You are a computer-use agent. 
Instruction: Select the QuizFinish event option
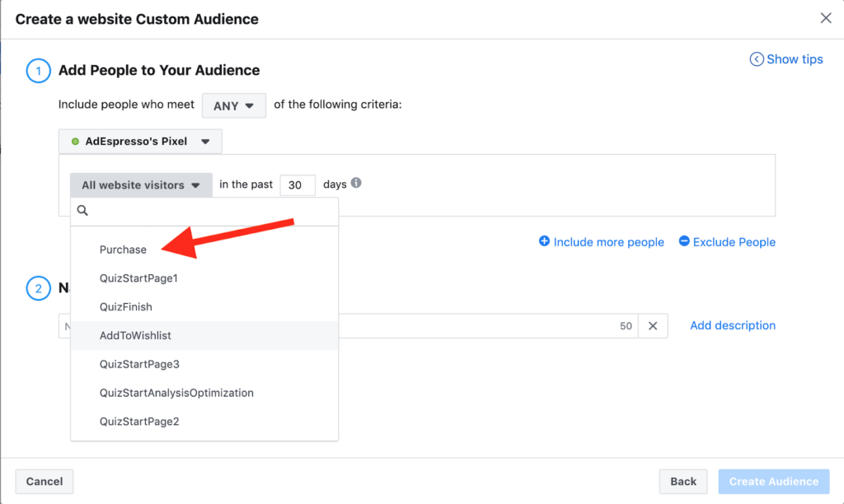(126, 307)
